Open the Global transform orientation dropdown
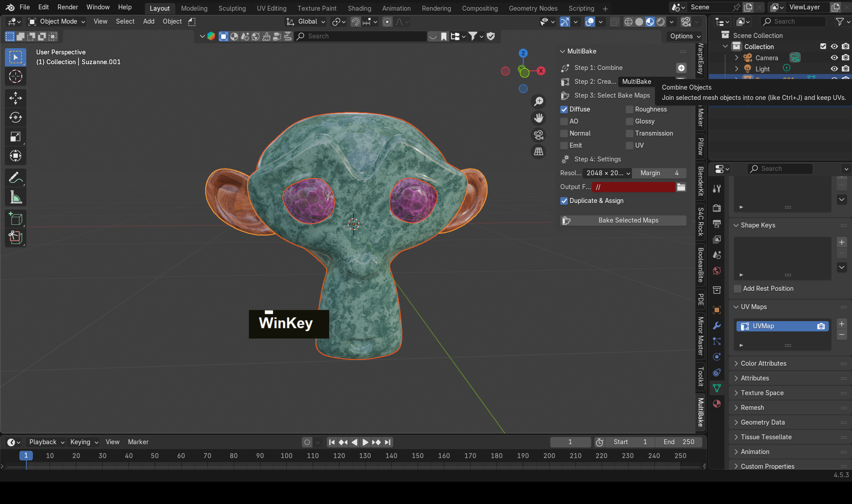 [x=306, y=21]
